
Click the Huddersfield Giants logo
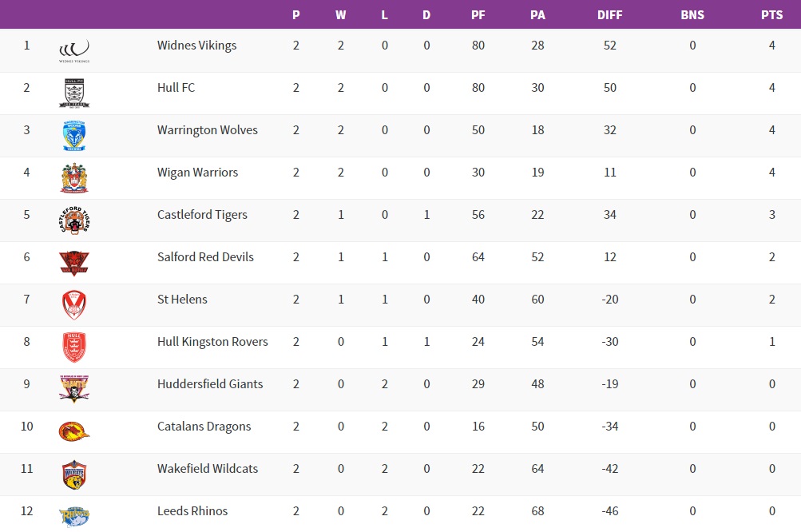point(74,389)
